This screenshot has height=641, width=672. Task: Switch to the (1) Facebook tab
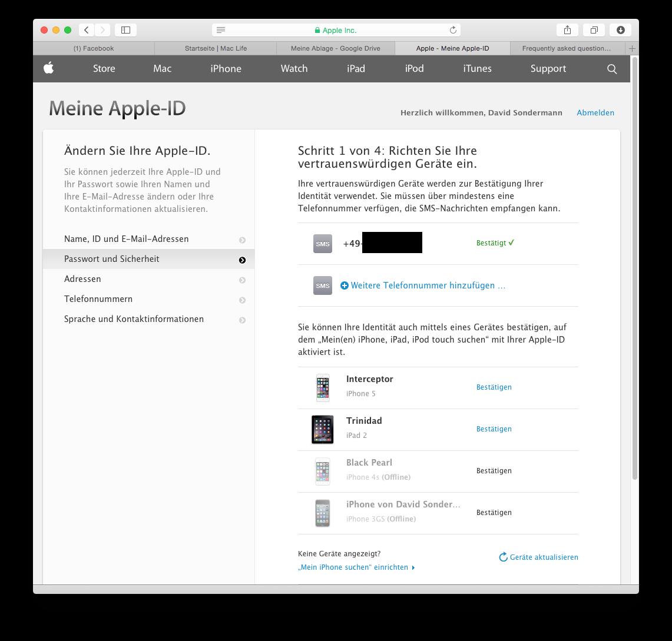[94, 48]
